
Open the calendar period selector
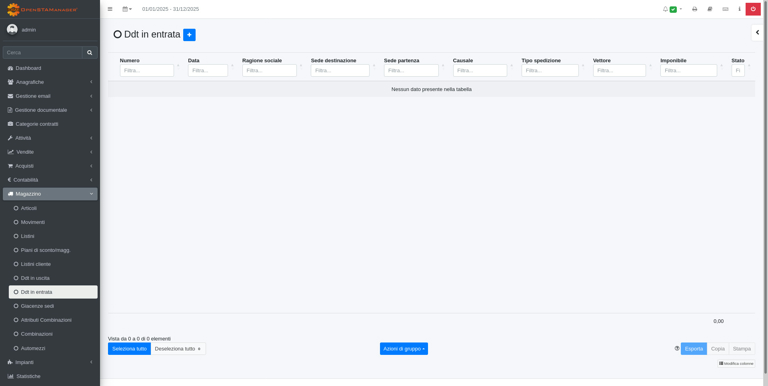click(127, 9)
